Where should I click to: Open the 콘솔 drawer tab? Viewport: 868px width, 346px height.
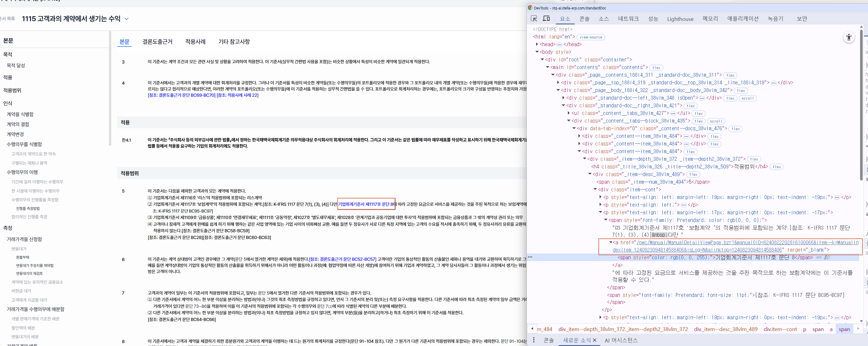[549, 340]
